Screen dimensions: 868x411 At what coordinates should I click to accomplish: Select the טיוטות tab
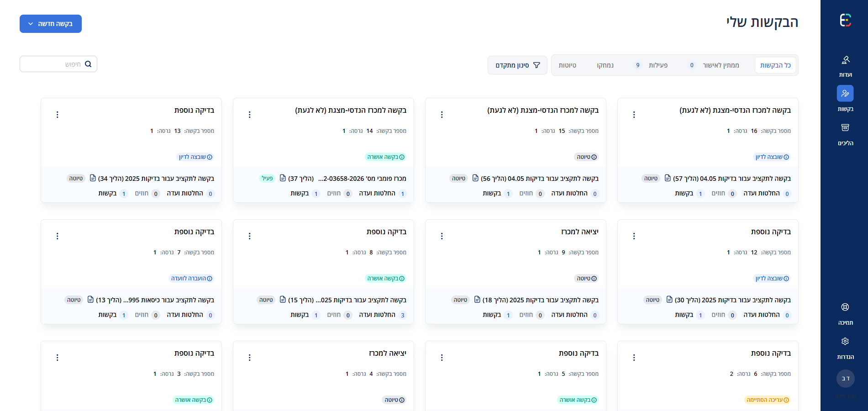point(568,65)
